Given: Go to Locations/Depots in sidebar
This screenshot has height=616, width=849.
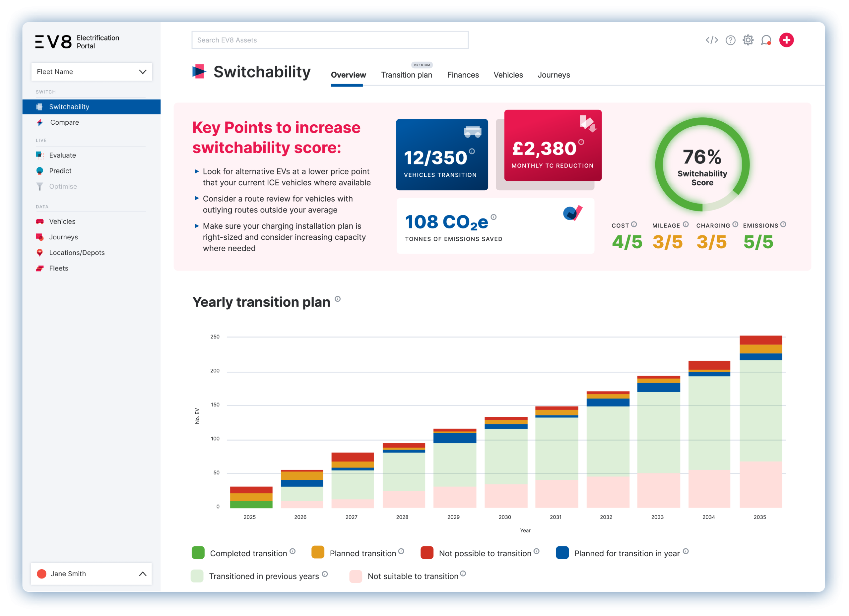Looking at the screenshot, I should click(77, 253).
